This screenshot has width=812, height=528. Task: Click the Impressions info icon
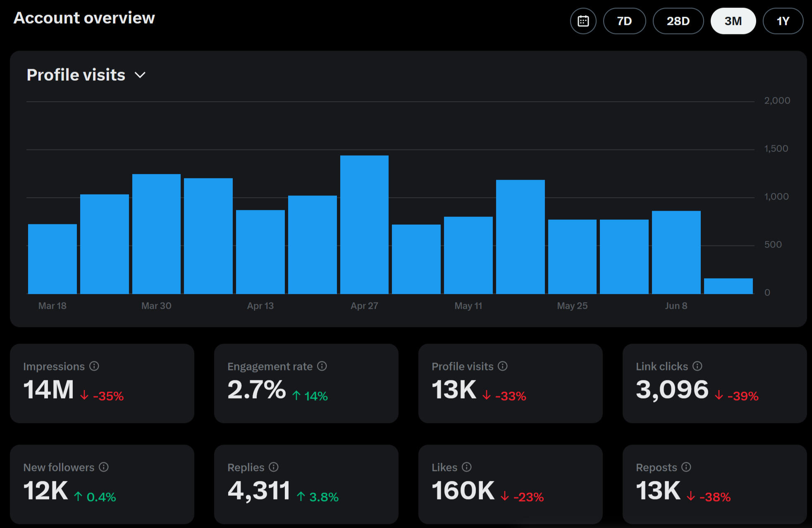(x=94, y=366)
